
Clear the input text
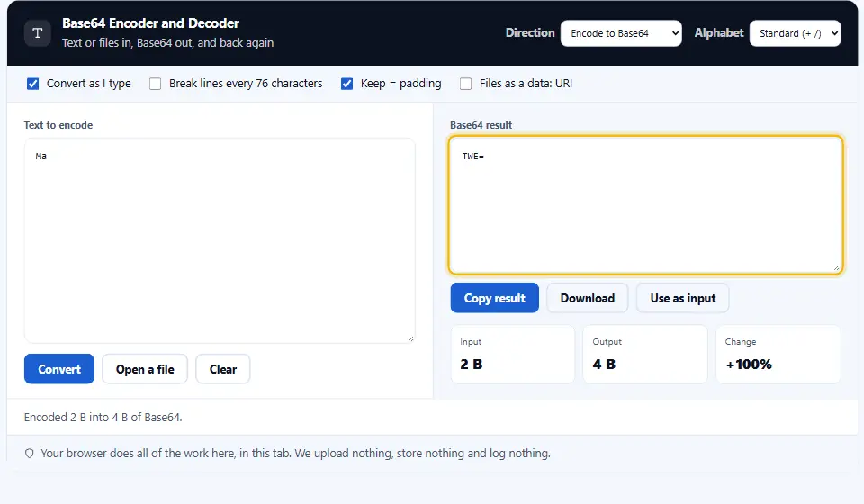(x=223, y=369)
